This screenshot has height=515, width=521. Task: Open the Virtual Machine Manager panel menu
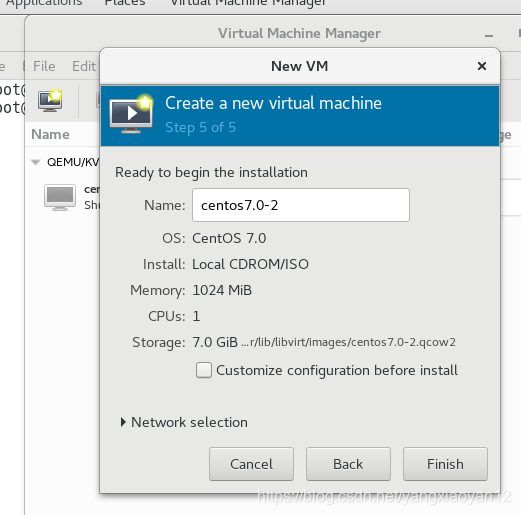248,3
